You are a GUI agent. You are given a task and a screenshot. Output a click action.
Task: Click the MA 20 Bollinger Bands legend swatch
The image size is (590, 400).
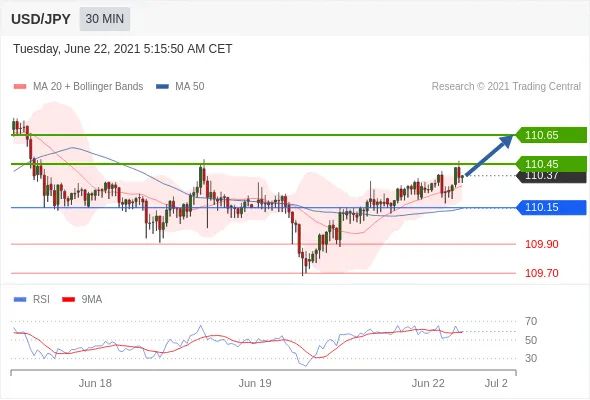pyautogui.click(x=20, y=87)
